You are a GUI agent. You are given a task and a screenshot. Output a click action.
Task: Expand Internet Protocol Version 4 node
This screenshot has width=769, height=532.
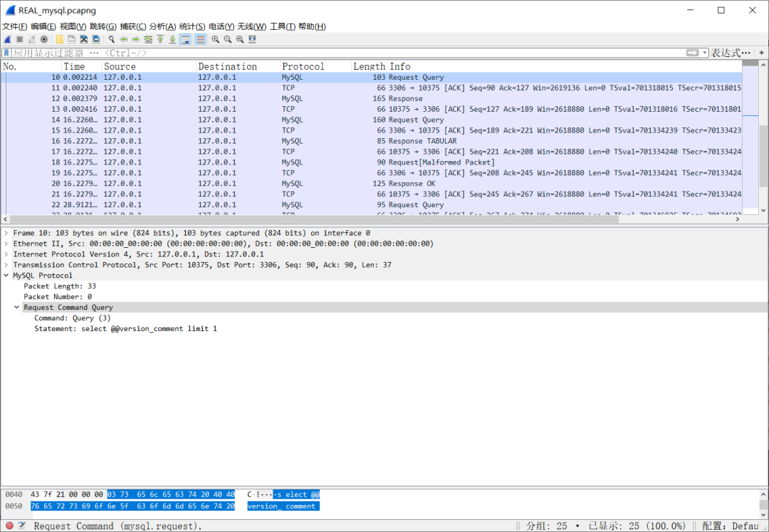[x=6, y=254]
